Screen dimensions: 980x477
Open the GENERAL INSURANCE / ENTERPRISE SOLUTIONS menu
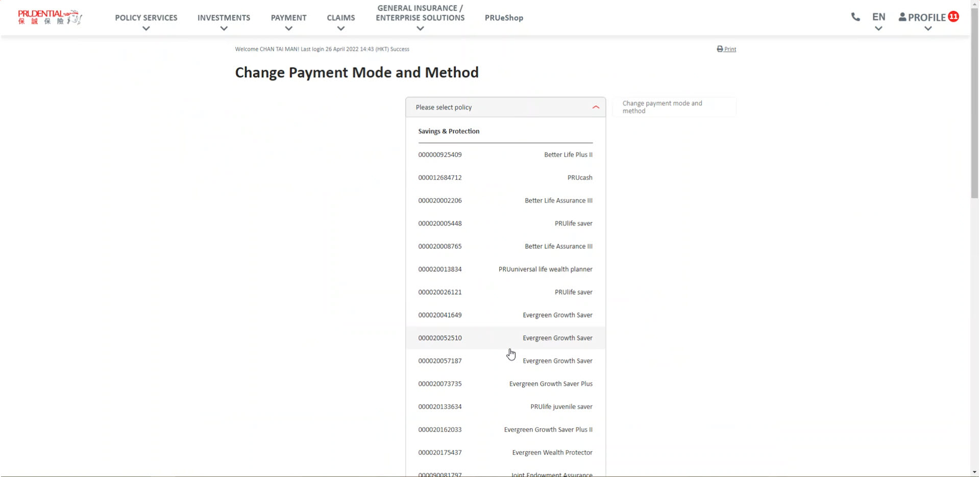click(x=420, y=13)
